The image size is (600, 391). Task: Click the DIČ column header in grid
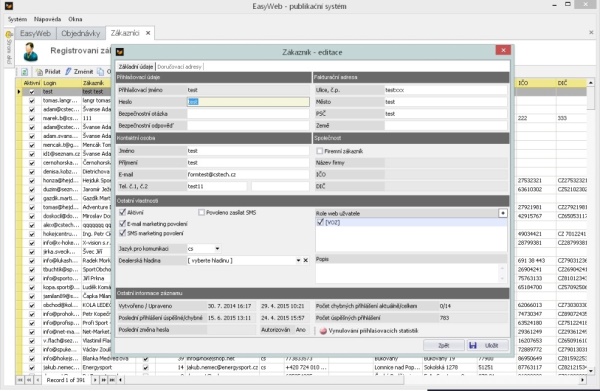click(571, 83)
